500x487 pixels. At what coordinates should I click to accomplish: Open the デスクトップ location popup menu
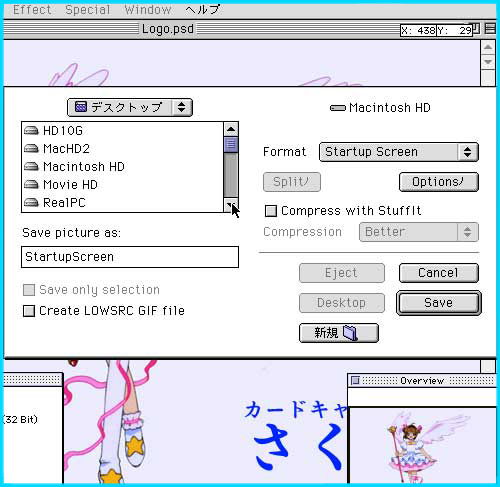[x=130, y=107]
